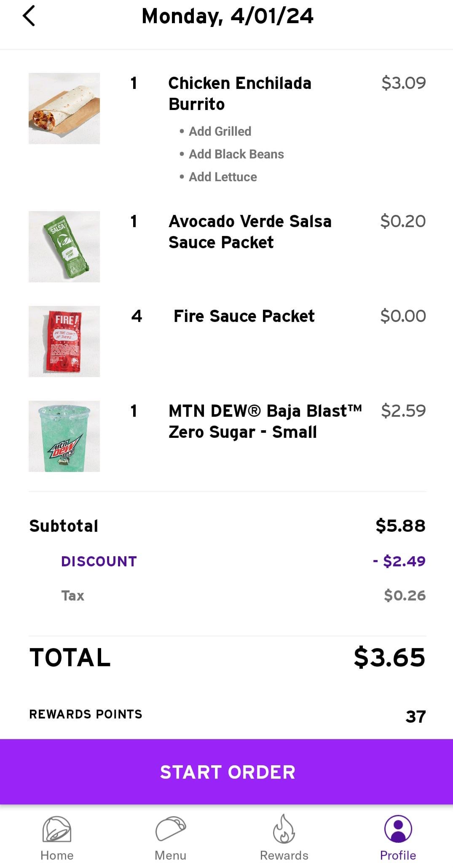Tap the Rewards flame icon
Viewport: 453px width, 868px height.
coord(284,829)
